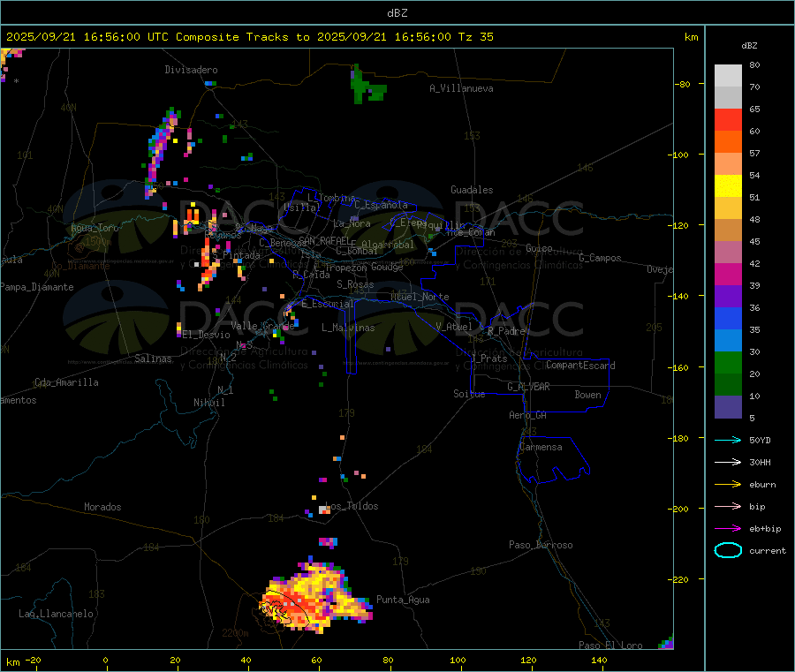This screenshot has height=672, width=795.
Task: Click the Divisadero map label
Action: point(191,70)
